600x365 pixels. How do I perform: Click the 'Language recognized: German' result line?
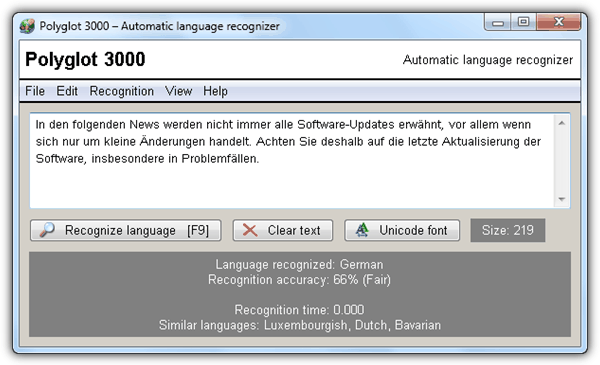pyautogui.click(x=299, y=264)
